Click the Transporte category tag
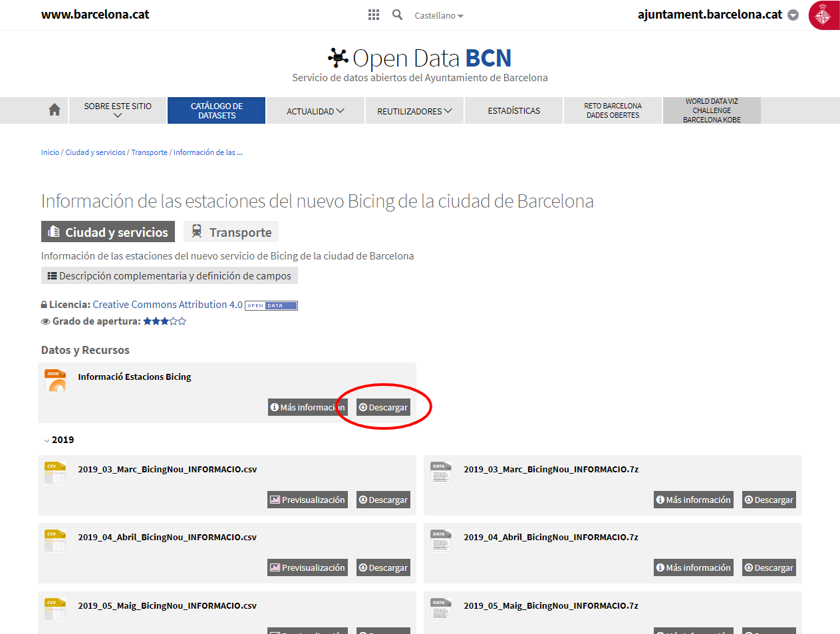Screen dimensions: 840x634 pyautogui.click(x=231, y=232)
